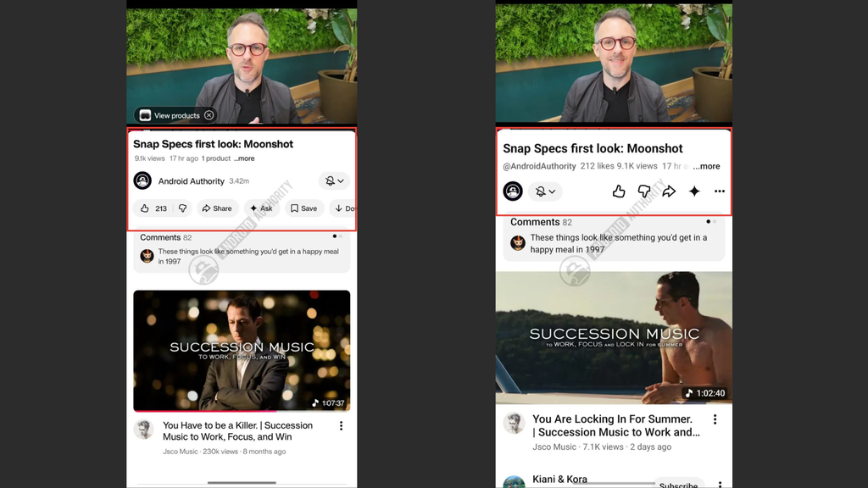Tap the Ask sparkle button
This screenshot has height=488, width=868.
[261, 208]
